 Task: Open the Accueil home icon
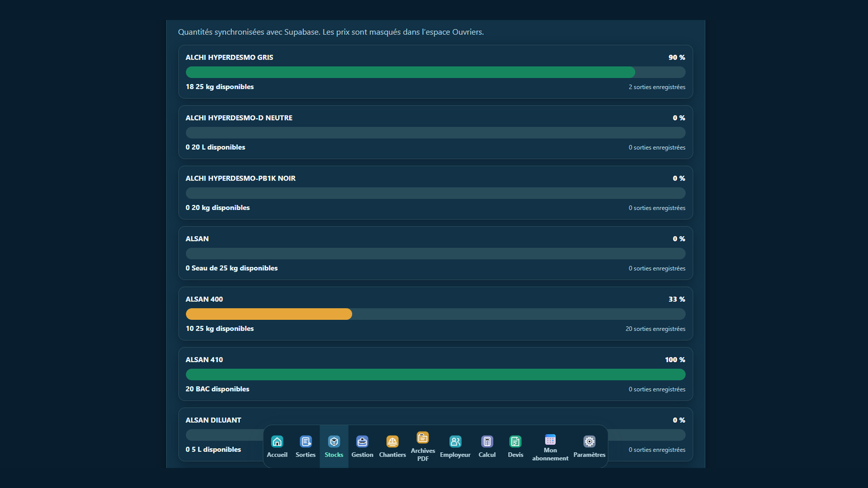(x=277, y=441)
